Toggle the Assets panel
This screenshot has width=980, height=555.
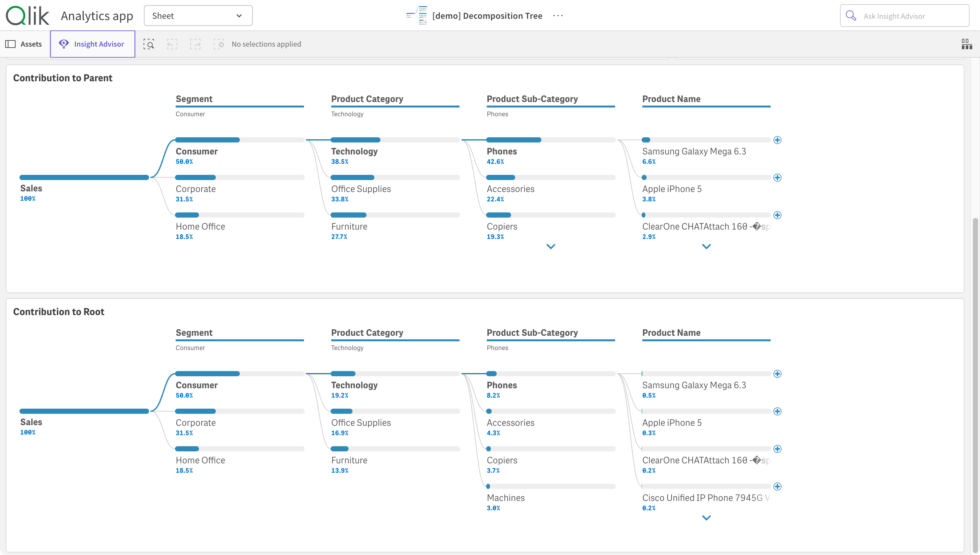pyautogui.click(x=24, y=44)
